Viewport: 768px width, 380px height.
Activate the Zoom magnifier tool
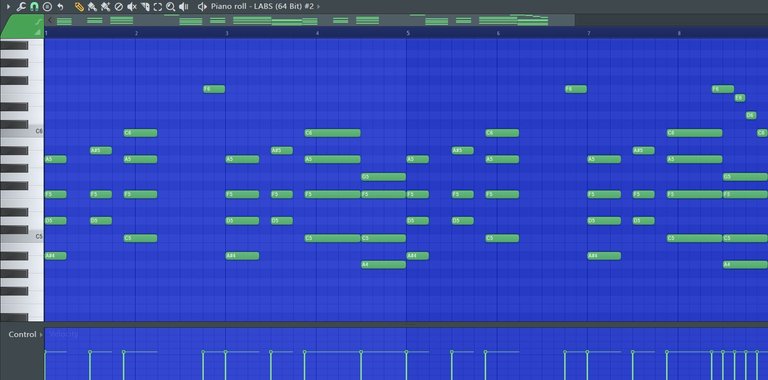(x=170, y=7)
